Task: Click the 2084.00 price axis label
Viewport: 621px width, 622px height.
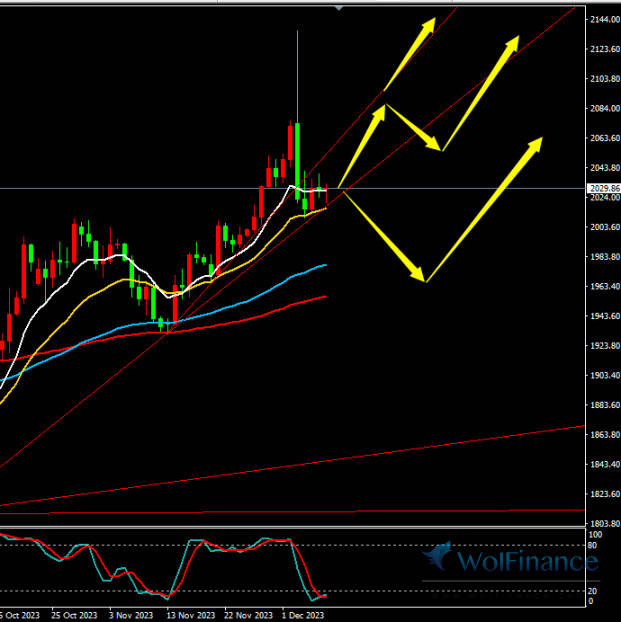Action: (x=605, y=108)
